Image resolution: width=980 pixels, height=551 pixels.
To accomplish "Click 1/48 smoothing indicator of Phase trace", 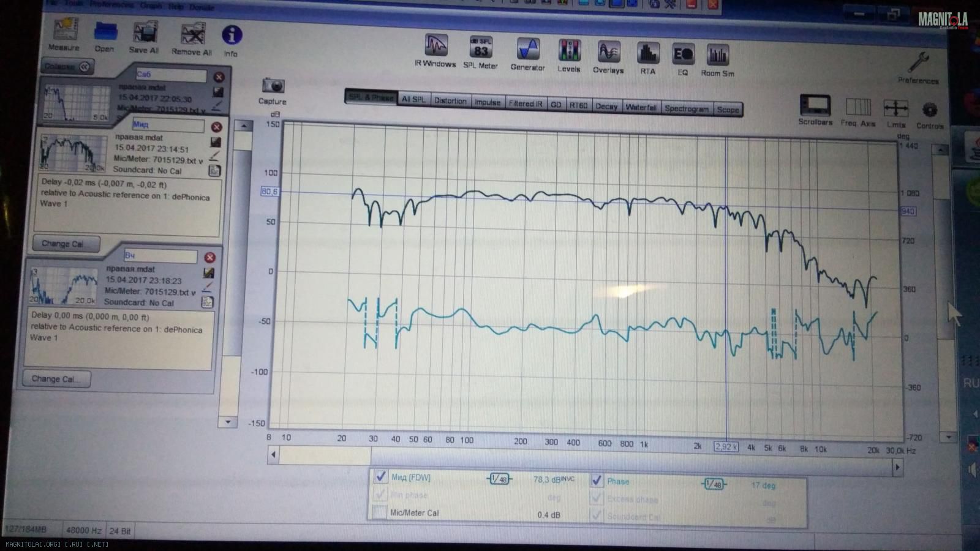I will coord(714,484).
